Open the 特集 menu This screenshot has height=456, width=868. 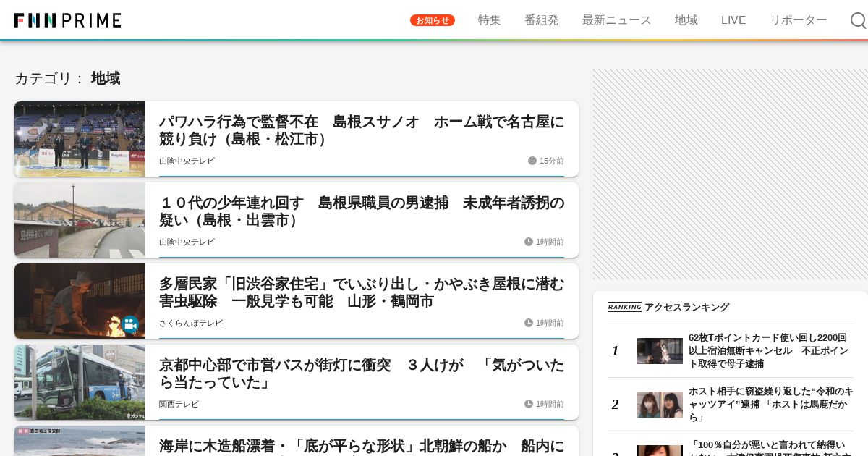pyautogui.click(x=490, y=20)
